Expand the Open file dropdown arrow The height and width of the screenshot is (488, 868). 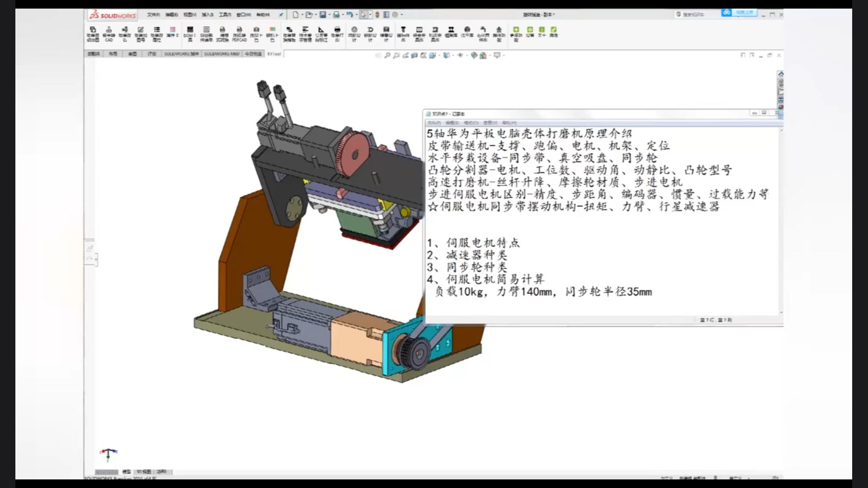pos(315,15)
